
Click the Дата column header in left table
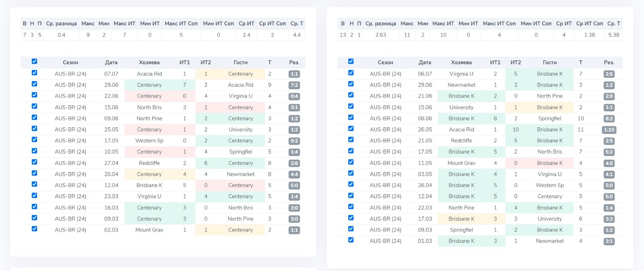[111, 63]
